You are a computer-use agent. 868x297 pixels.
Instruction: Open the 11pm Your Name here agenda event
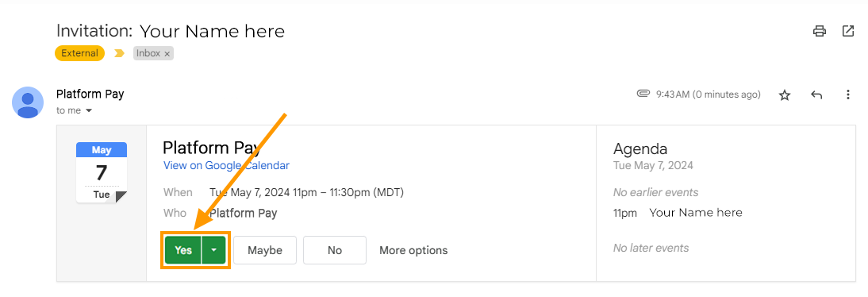(678, 213)
